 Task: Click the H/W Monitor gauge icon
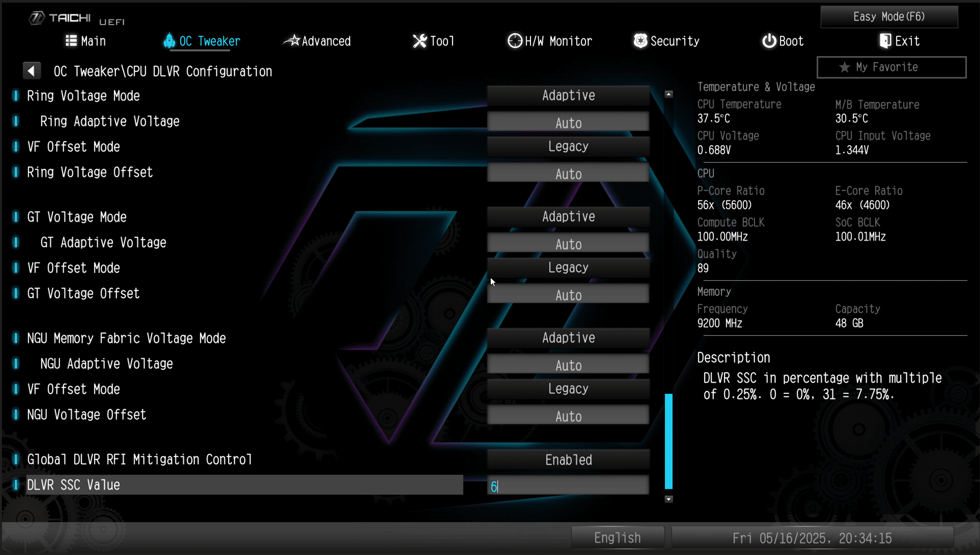(514, 41)
